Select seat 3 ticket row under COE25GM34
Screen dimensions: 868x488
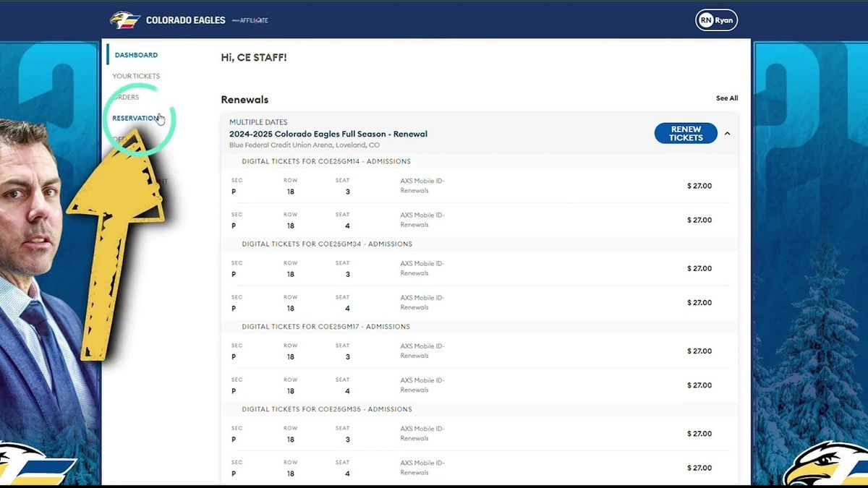click(477, 268)
